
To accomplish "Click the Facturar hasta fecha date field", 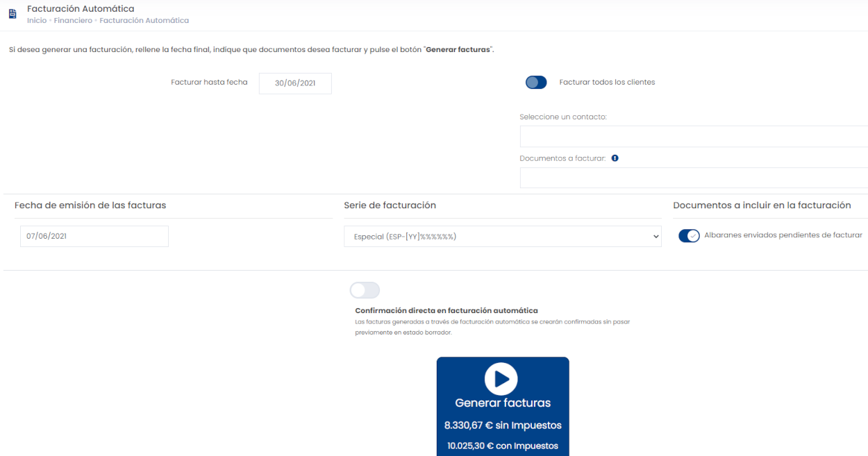I will pyautogui.click(x=295, y=83).
